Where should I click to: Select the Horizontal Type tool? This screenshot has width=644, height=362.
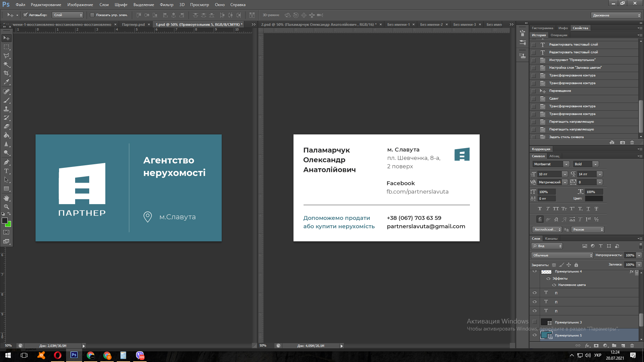(x=6, y=171)
